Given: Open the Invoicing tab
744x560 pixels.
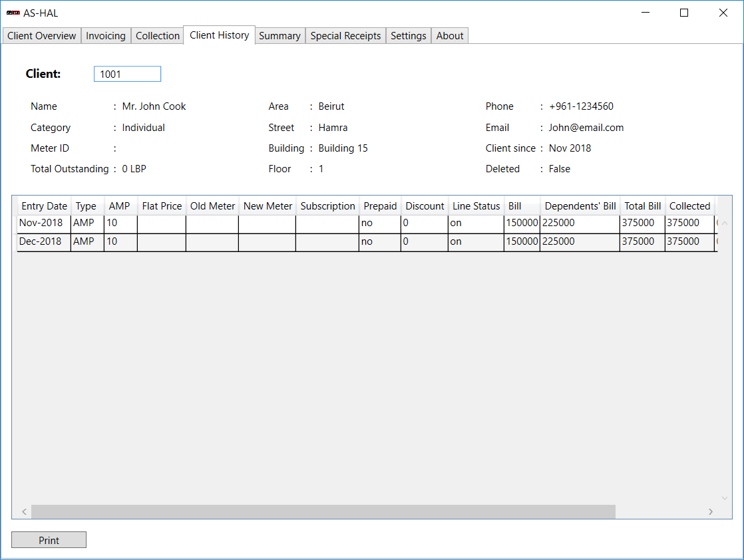Looking at the screenshot, I should coord(106,36).
